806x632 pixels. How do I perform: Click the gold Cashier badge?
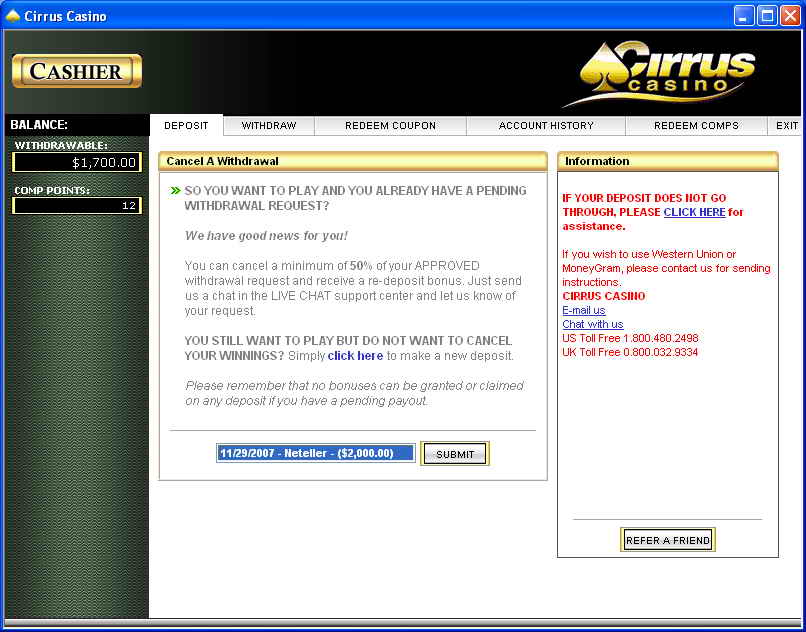click(77, 71)
